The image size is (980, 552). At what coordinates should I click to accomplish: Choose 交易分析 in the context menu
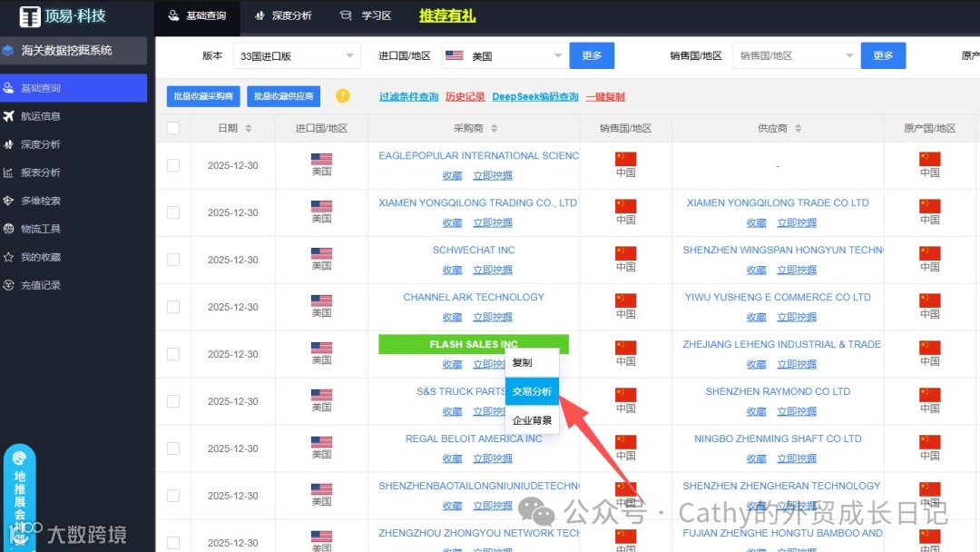coord(532,391)
